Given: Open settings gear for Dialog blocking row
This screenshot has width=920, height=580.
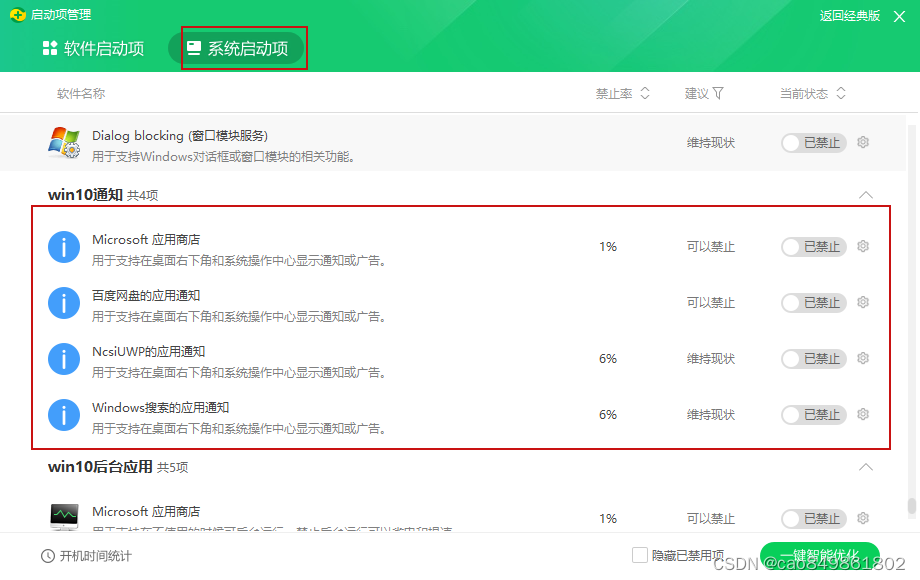Looking at the screenshot, I should click(862, 142).
